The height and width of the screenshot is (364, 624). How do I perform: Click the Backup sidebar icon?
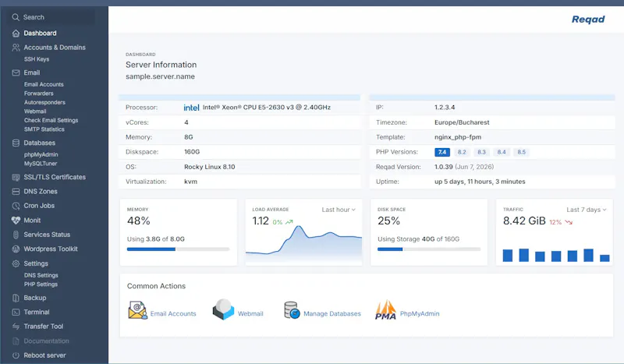[x=16, y=298]
